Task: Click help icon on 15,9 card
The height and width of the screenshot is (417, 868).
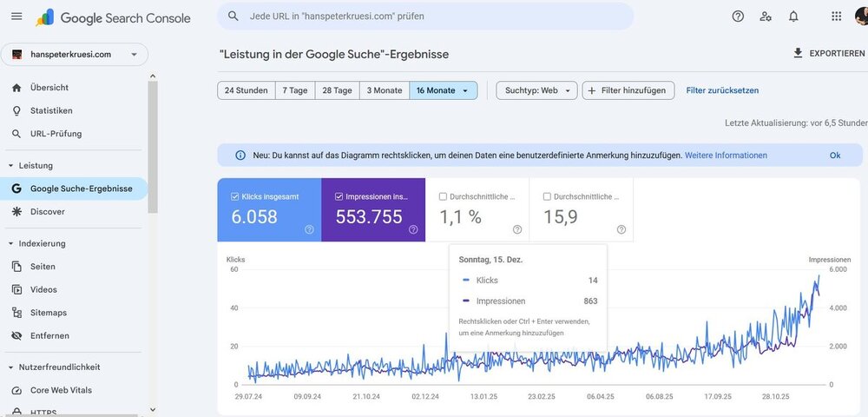Action: tap(621, 229)
